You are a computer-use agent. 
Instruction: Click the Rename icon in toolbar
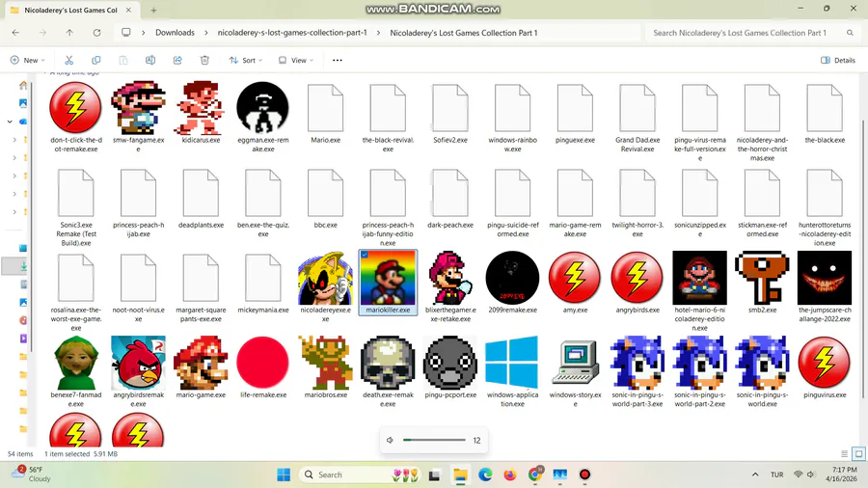tap(150, 60)
